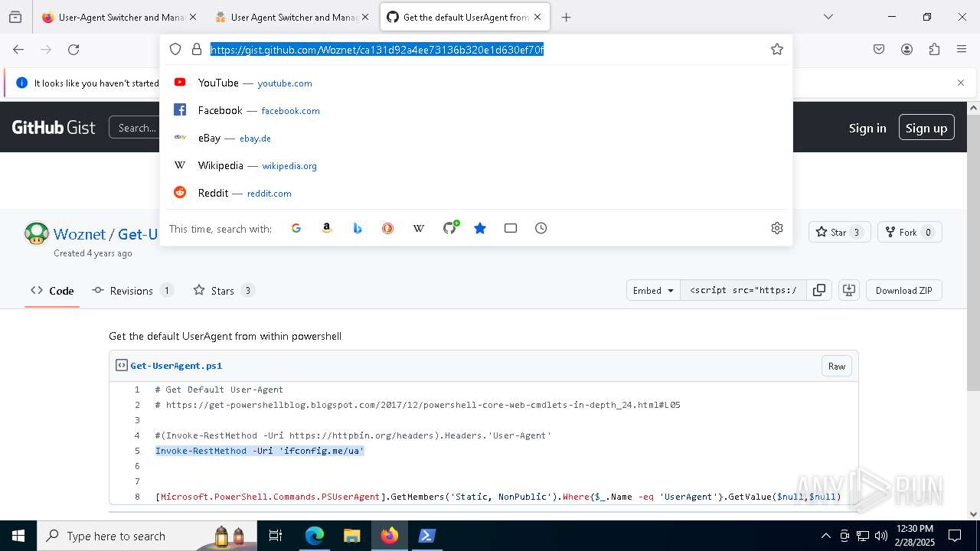Open the Stars tab

point(224,291)
